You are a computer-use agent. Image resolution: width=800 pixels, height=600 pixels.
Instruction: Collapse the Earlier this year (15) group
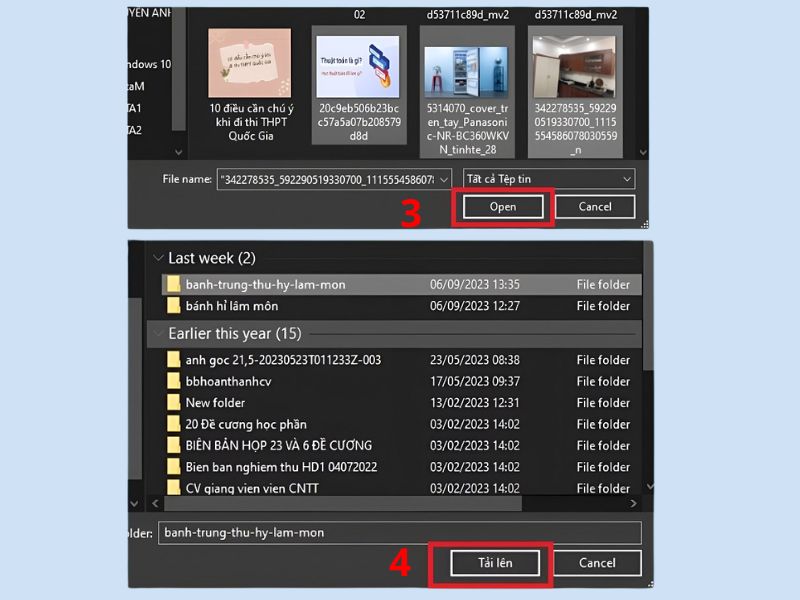tap(158, 334)
